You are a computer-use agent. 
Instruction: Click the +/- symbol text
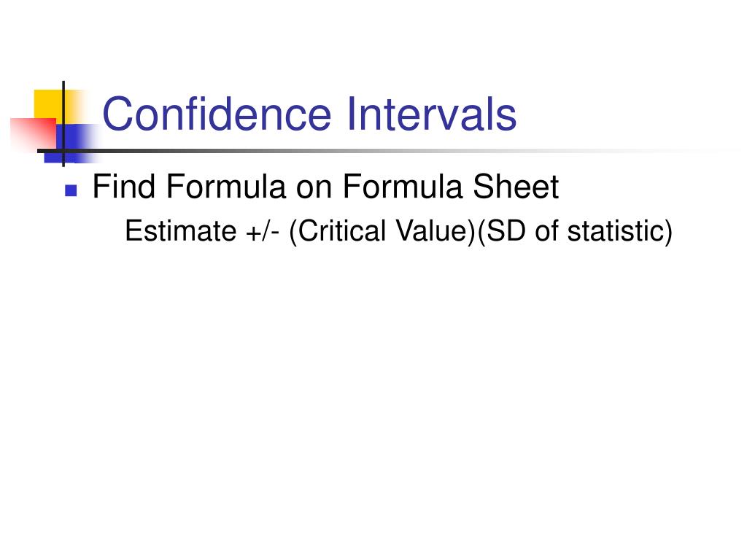pos(263,232)
